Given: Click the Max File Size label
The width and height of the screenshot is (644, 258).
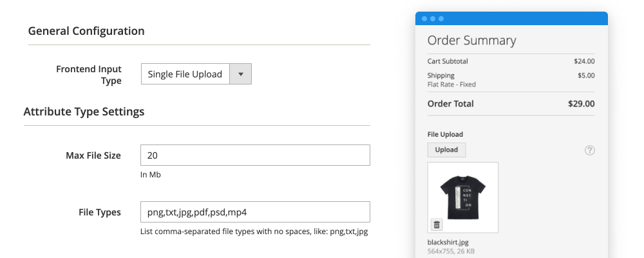Looking at the screenshot, I should pyautogui.click(x=93, y=155).
